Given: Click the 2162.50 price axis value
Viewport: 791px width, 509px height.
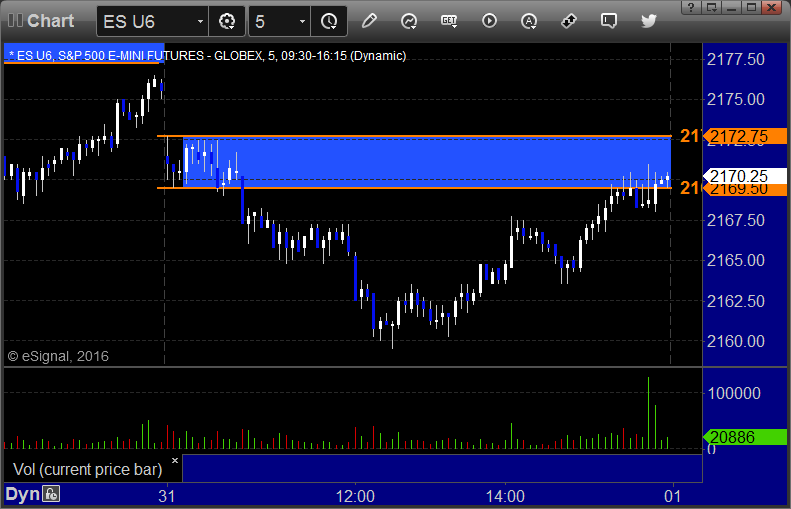Looking at the screenshot, I should click(736, 301).
